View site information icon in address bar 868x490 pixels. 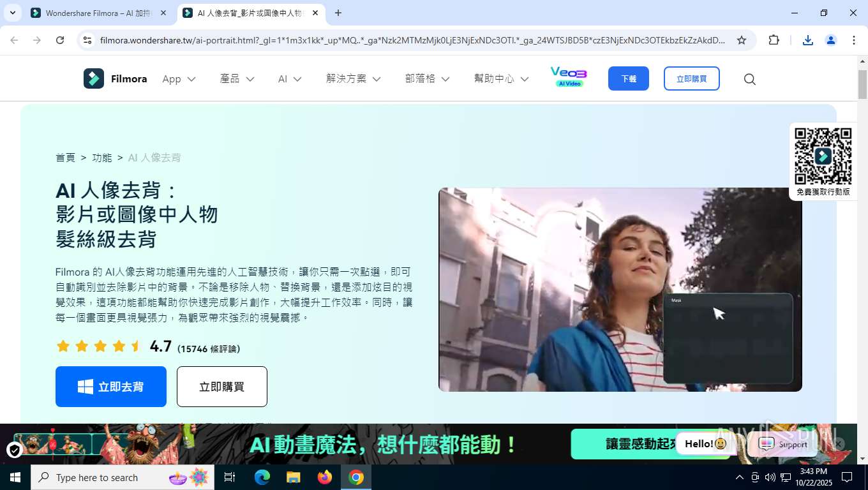tap(87, 40)
